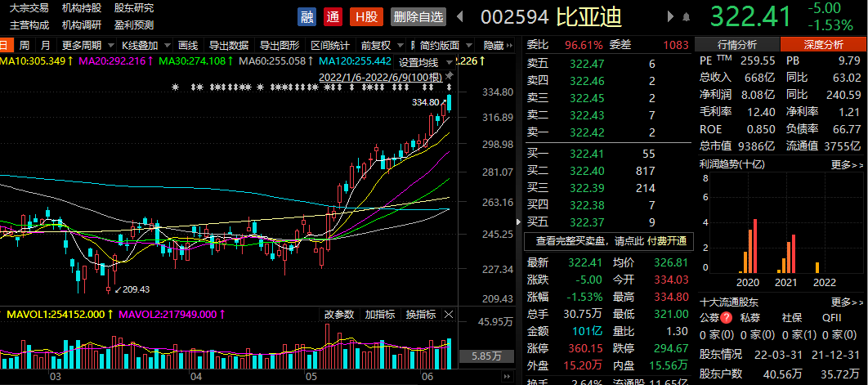
Task: Click 删除自选 button
Action: tap(418, 17)
